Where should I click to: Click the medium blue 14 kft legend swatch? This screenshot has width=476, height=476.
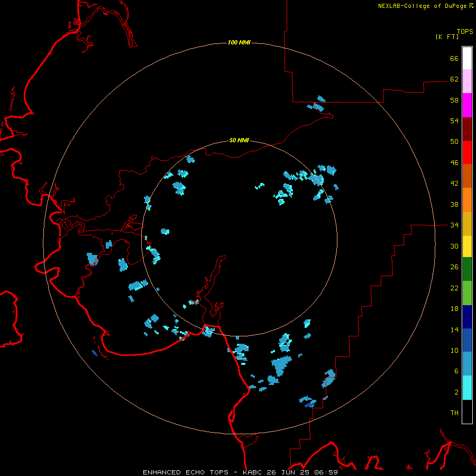click(x=467, y=340)
